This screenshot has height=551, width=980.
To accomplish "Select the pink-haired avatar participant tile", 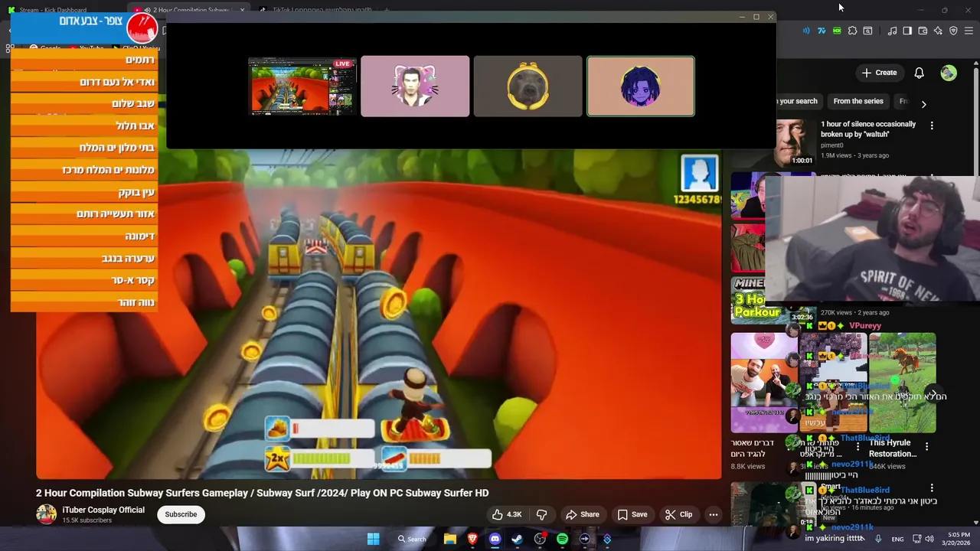I will click(415, 86).
